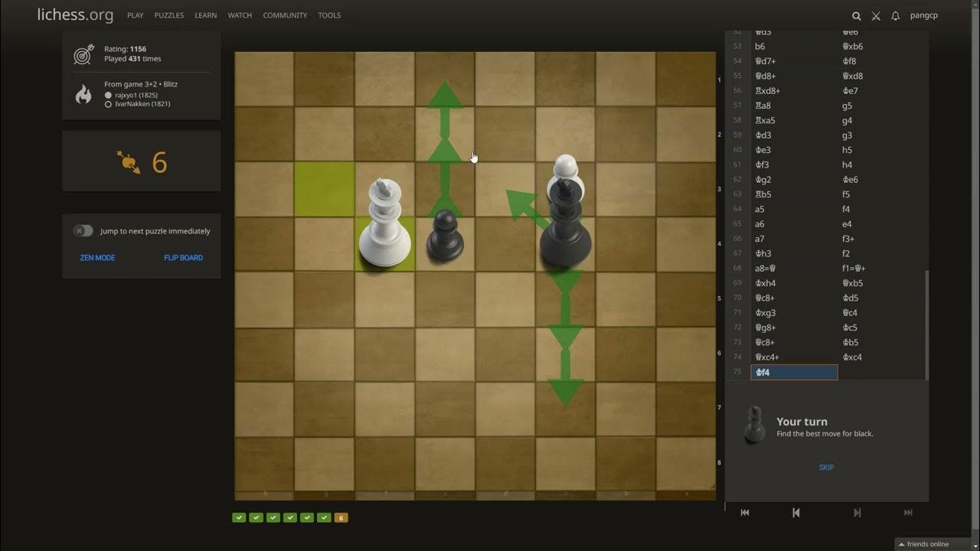This screenshot has width=980, height=551.
Task: Open player rajxyo1 (1825)
Action: coord(136,95)
